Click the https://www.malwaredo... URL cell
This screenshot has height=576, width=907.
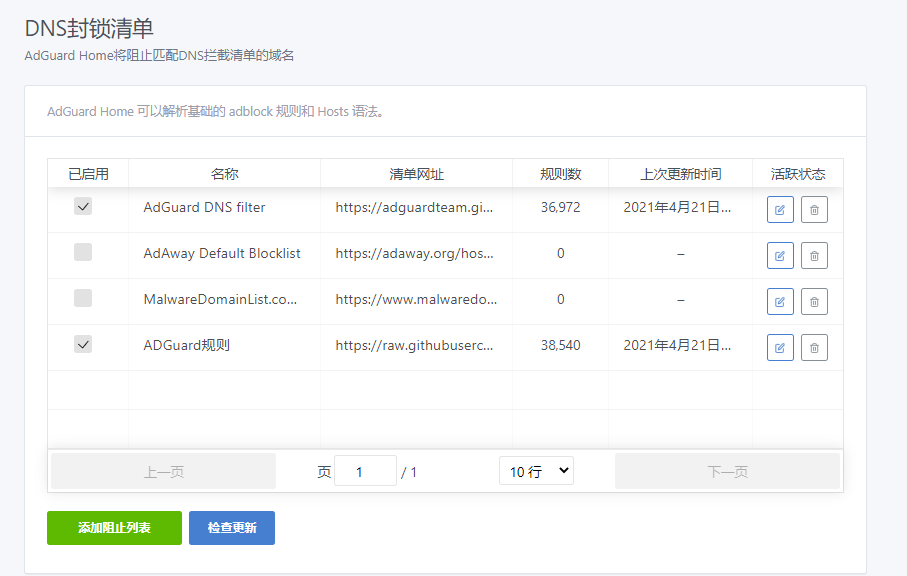click(x=416, y=300)
